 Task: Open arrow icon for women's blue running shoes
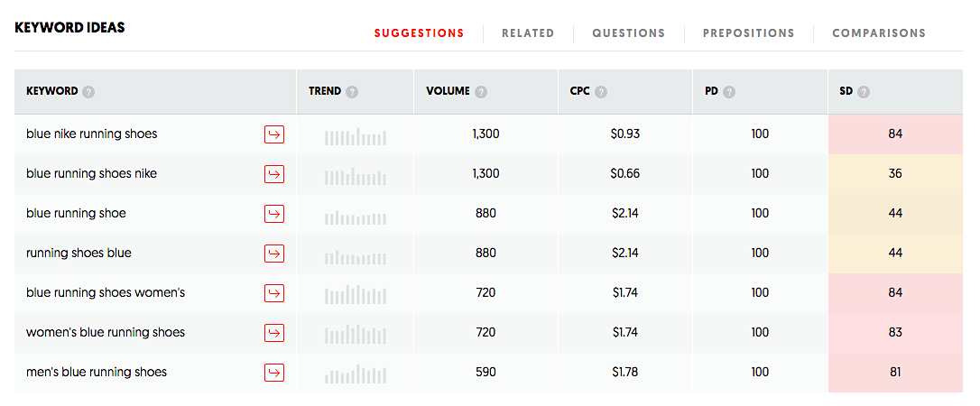(274, 333)
